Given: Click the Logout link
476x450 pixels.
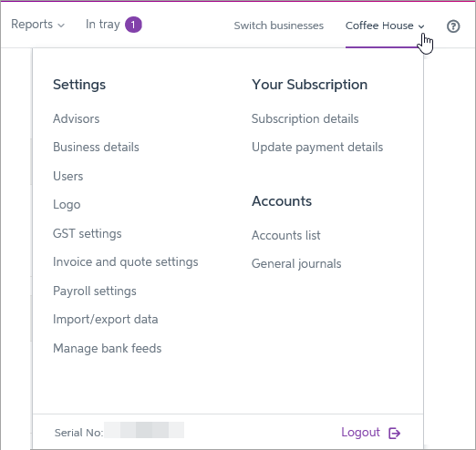Looking at the screenshot, I should (x=360, y=433).
